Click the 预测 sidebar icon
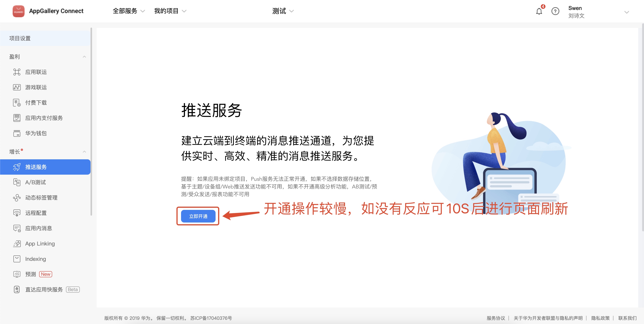 click(x=17, y=274)
